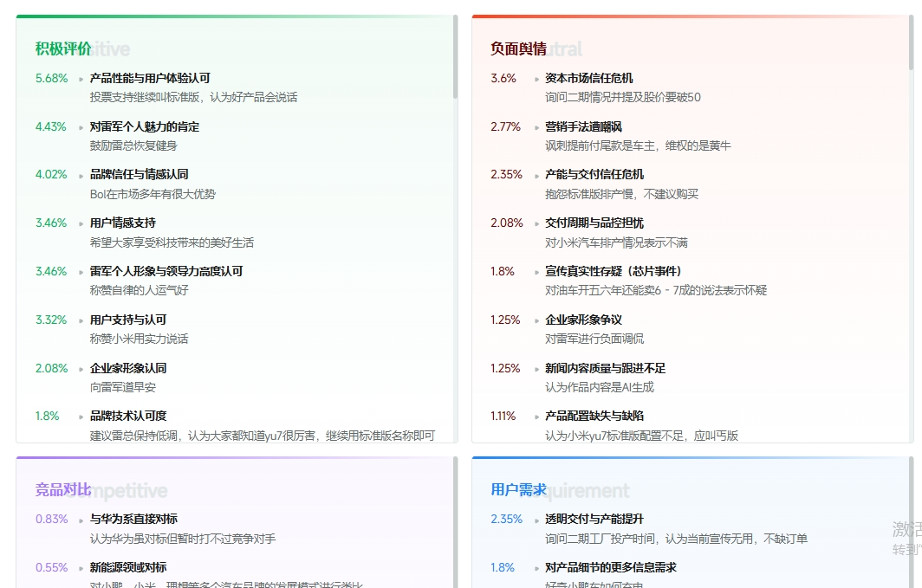
Task: Expand the 资本市场信任危机 row arrow
Action: [537, 79]
